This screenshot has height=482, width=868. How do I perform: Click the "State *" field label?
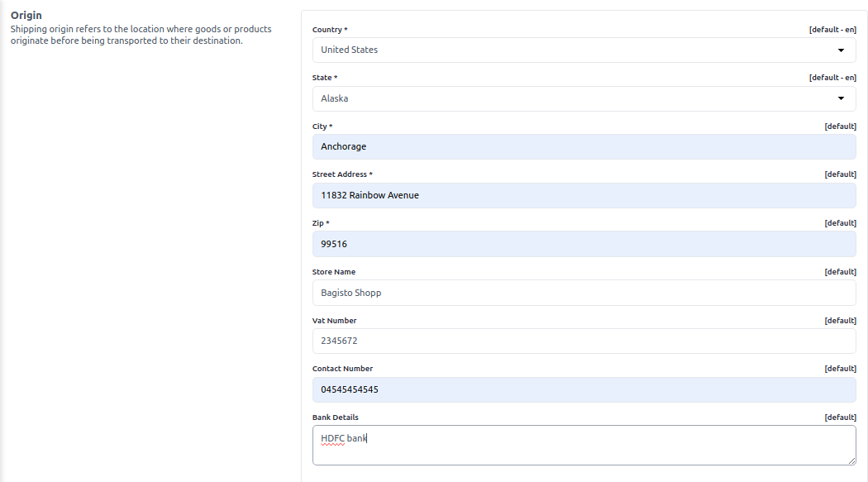[324, 78]
